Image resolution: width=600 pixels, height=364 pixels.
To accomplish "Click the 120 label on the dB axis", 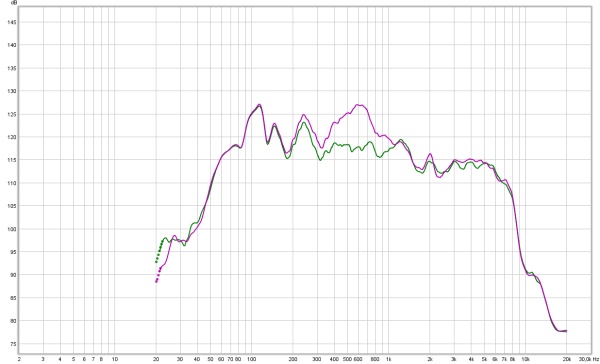I will (12, 137).
